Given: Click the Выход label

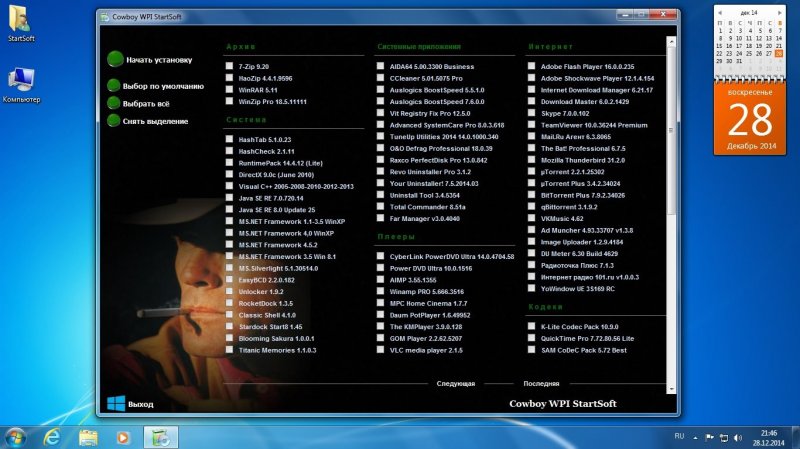Looking at the screenshot, I should pyautogui.click(x=140, y=404).
